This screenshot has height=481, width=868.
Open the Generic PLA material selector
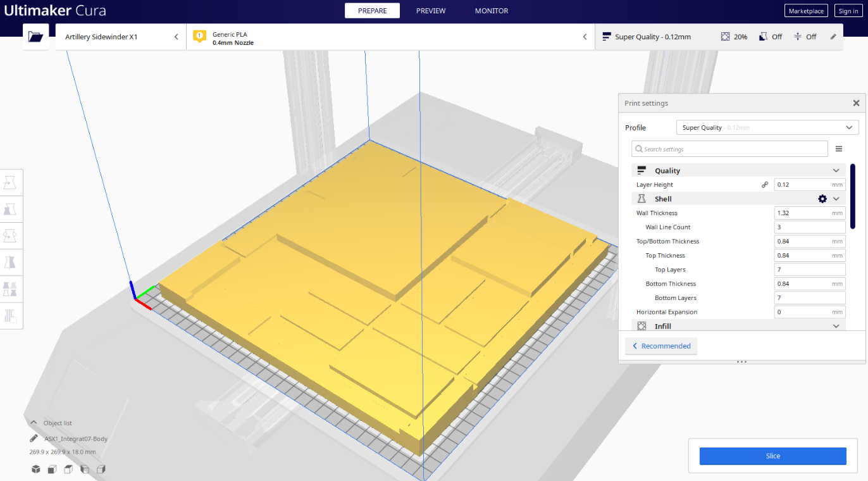(390, 37)
